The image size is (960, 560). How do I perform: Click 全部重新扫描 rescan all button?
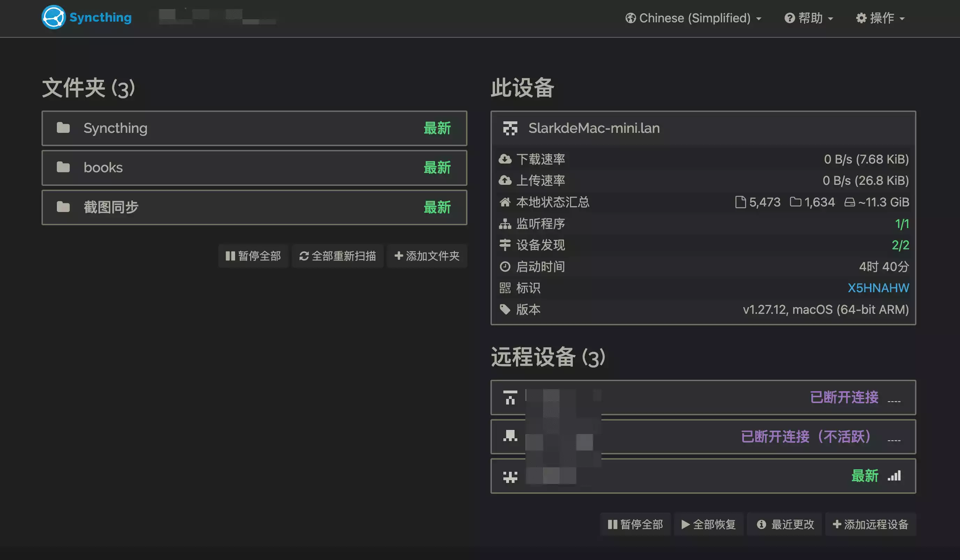point(338,256)
